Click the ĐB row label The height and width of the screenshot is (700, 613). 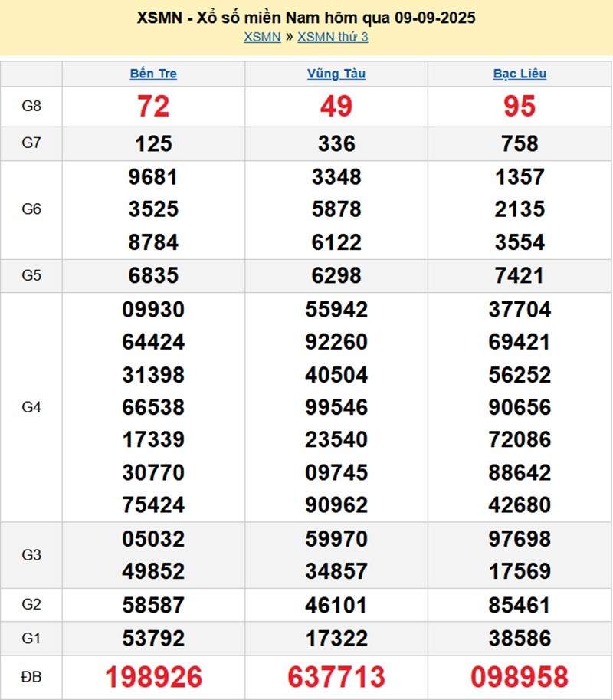pos(31,677)
